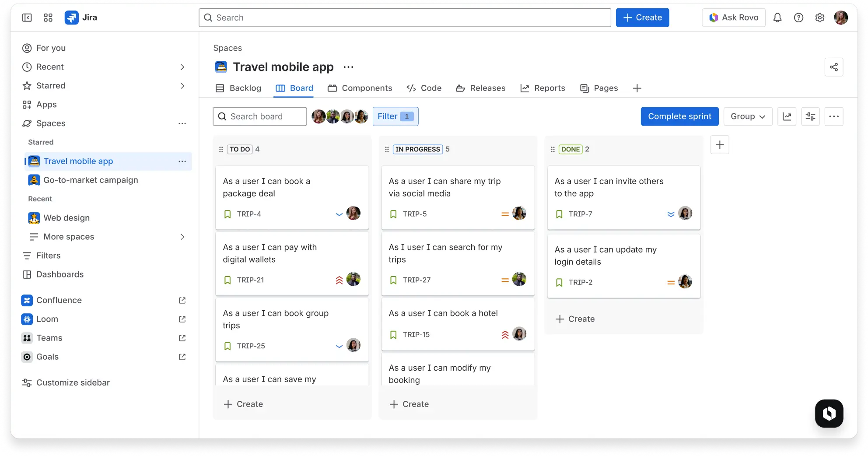Image resolution: width=868 pixels, height=456 pixels.
Task: Open the app switcher grid icon
Action: [48, 18]
